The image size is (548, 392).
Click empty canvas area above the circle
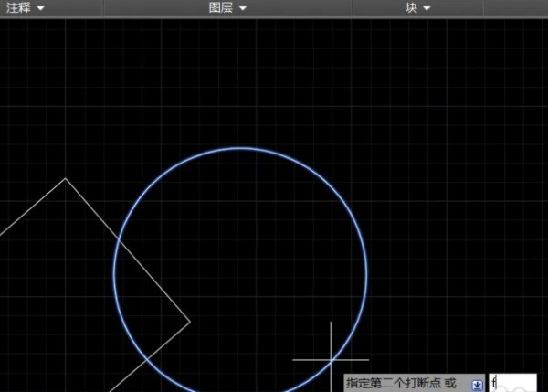[x=240, y=82]
